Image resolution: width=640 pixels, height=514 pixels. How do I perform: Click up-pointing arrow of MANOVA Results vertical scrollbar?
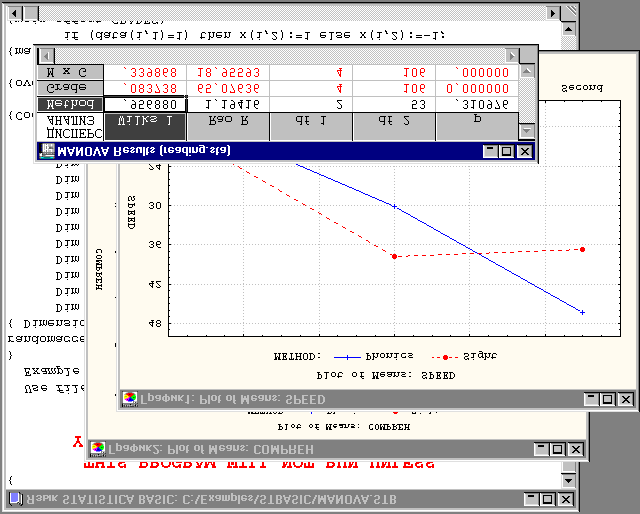click(527, 71)
